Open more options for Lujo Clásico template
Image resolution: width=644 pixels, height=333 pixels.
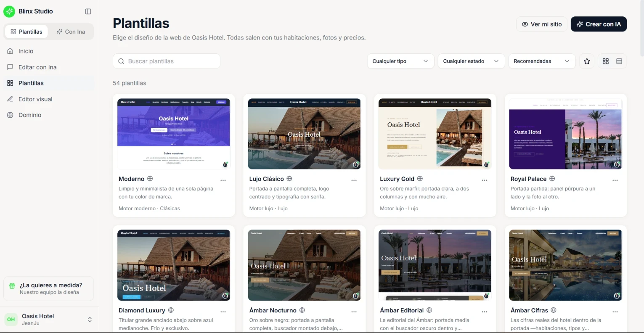coord(354,180)
